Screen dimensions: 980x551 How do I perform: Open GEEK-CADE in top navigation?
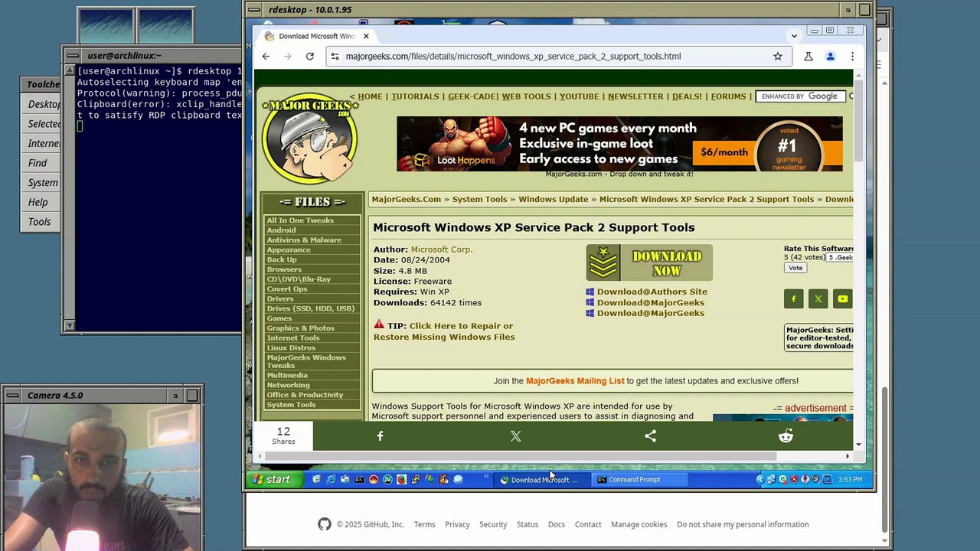[x=472, y=96]
